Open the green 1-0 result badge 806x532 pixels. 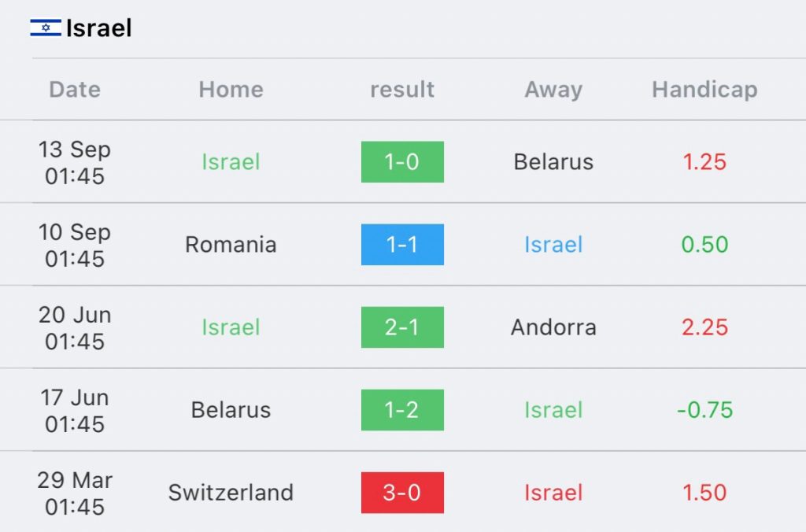coord(402,162)
